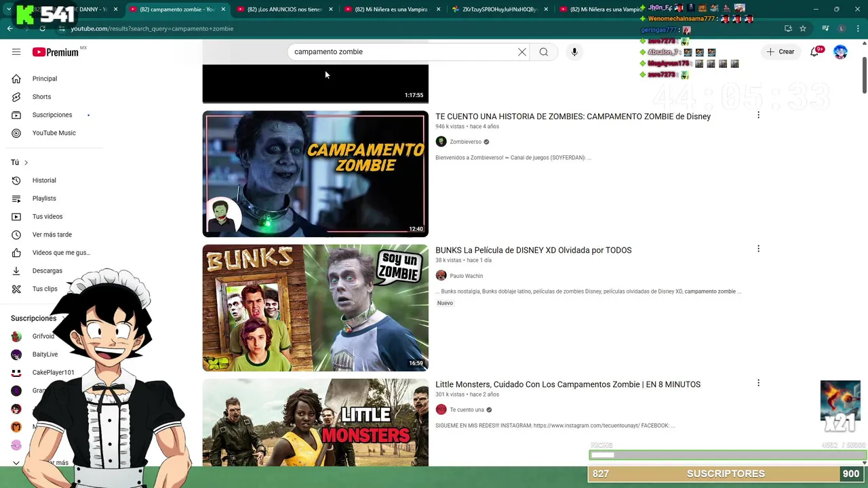This screenshot has width=868, height=488.
Task: Bookmark the page with the star icon
Action: tap(803, 28)
